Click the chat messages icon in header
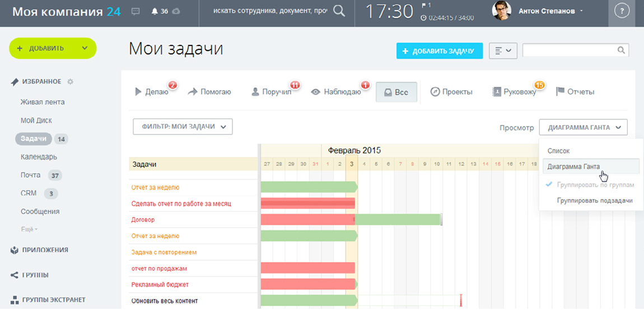Screen dimensions: 644x311 [x=135, y=11]
